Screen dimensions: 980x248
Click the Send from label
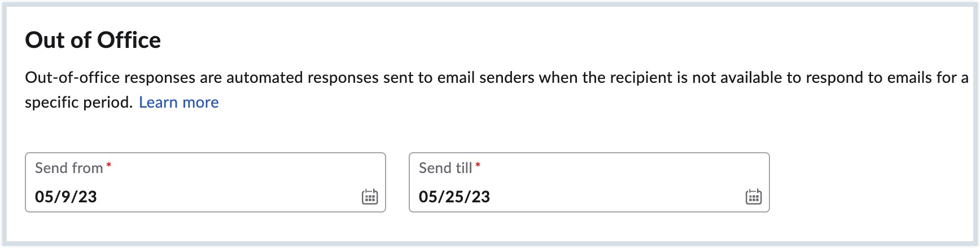click(69, 168)
